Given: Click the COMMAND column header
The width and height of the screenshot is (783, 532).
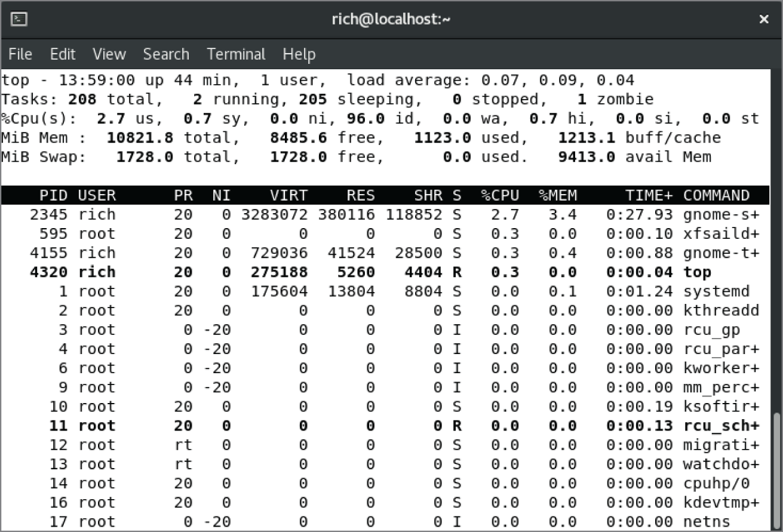Looking at the screenshot, I should [x=717, y=195].
